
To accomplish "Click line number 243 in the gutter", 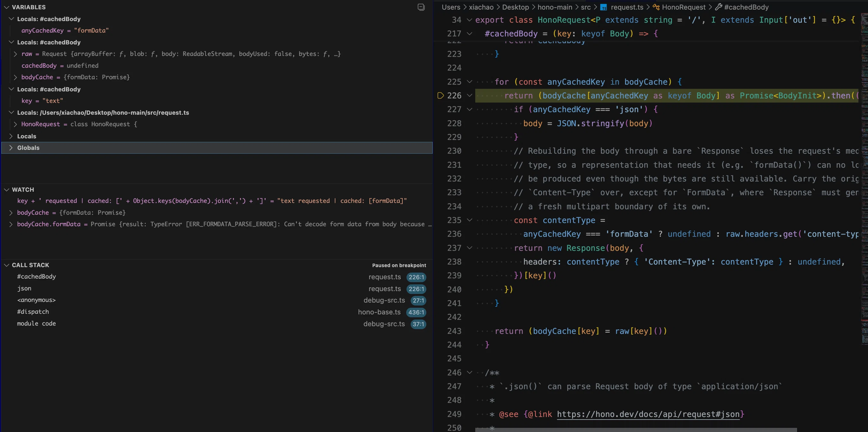I will (x=454, y=331).
